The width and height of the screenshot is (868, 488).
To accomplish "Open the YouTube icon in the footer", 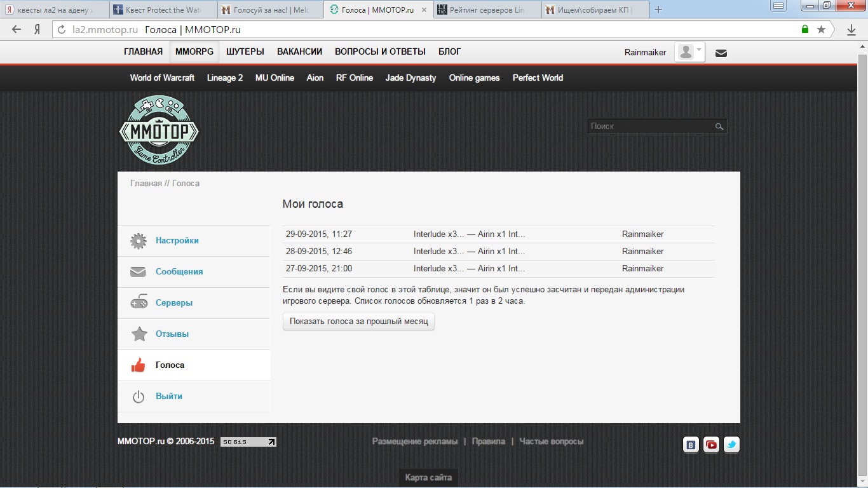I will point(711,445).
